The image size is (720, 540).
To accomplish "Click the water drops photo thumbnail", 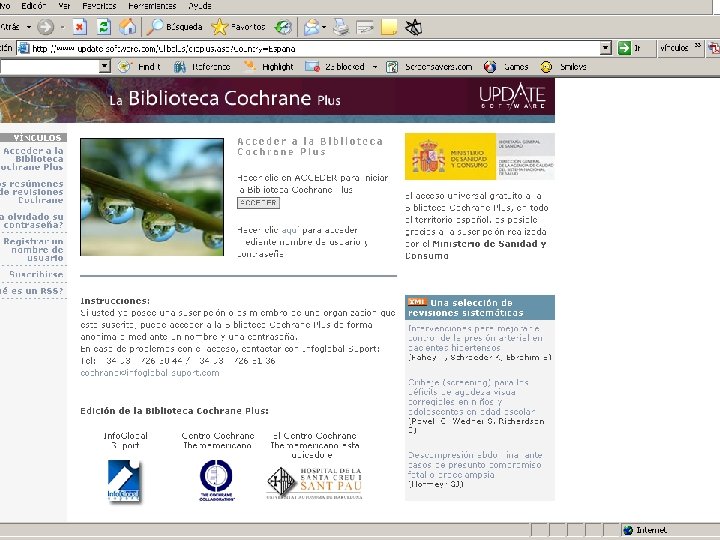I will (x=152, y=197).
